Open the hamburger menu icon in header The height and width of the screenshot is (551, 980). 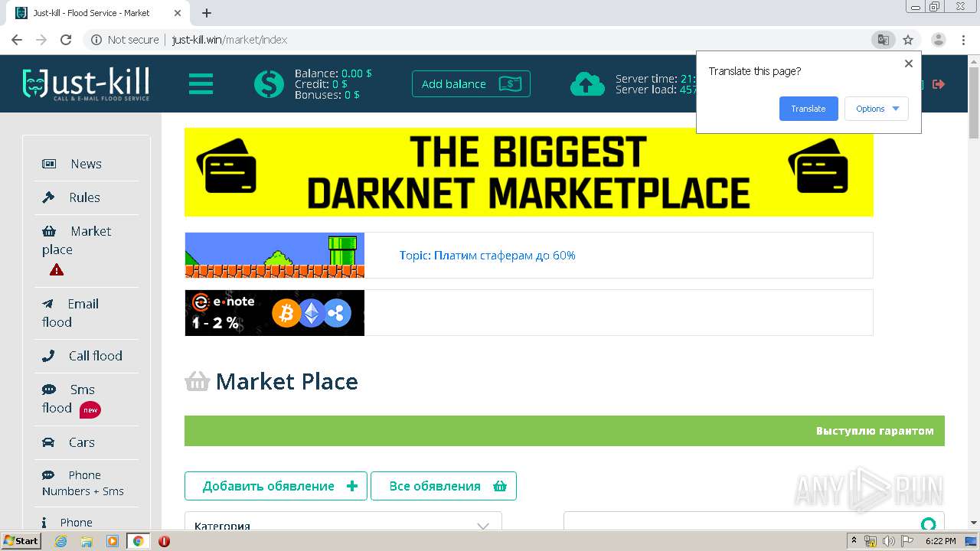[201, 84]
